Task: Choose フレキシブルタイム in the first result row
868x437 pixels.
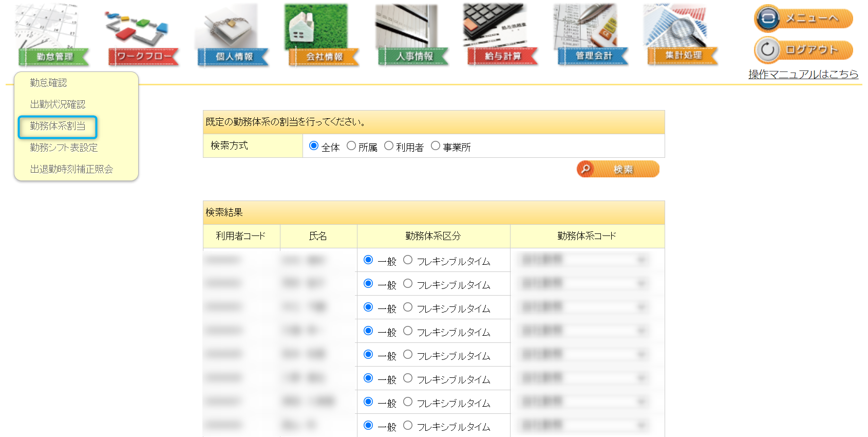Action: point(408,260)
